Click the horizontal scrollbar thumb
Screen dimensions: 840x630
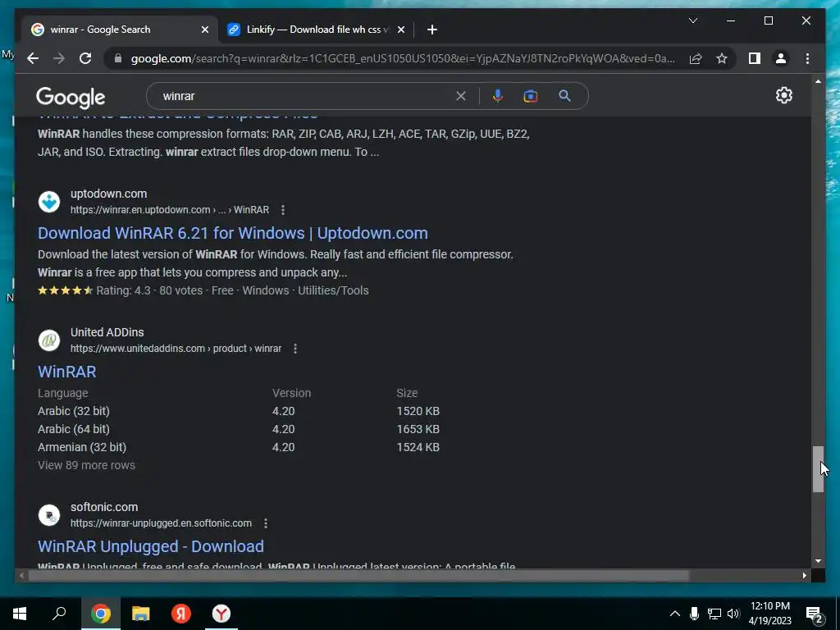click(x=358, y=575)
